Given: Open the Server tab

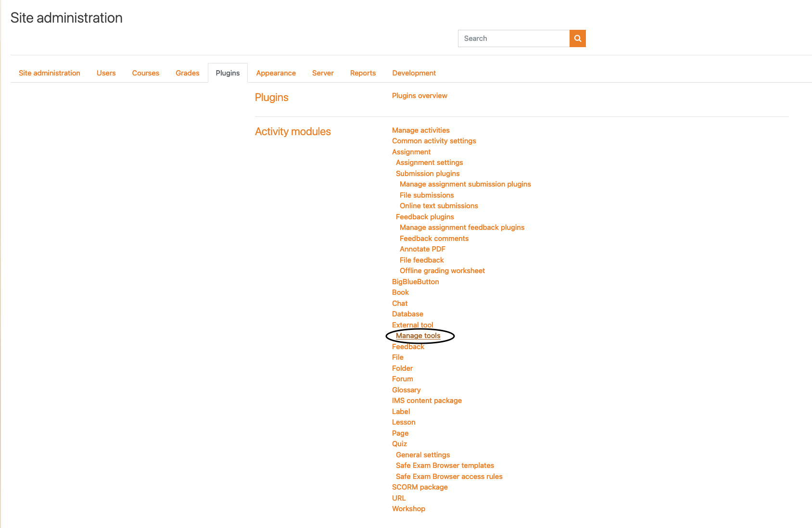Looking at the screenshot, I should (x=323, y=73).
